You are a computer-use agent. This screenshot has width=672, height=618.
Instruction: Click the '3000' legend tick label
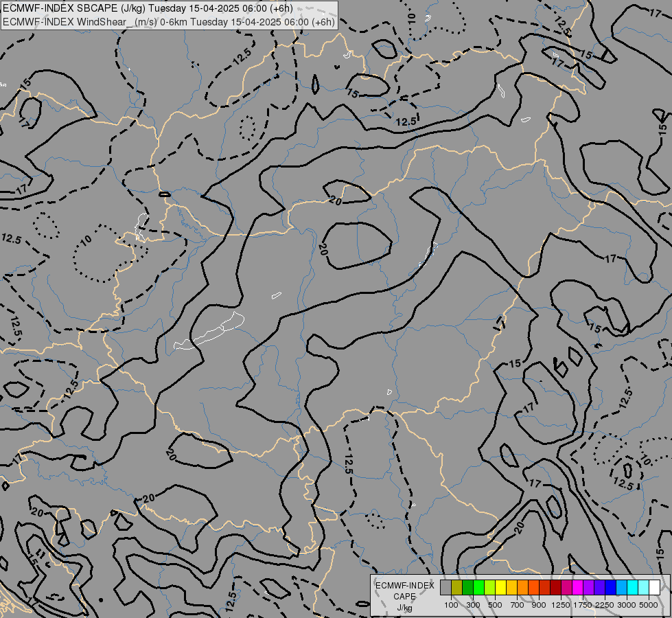pos(627,605)
